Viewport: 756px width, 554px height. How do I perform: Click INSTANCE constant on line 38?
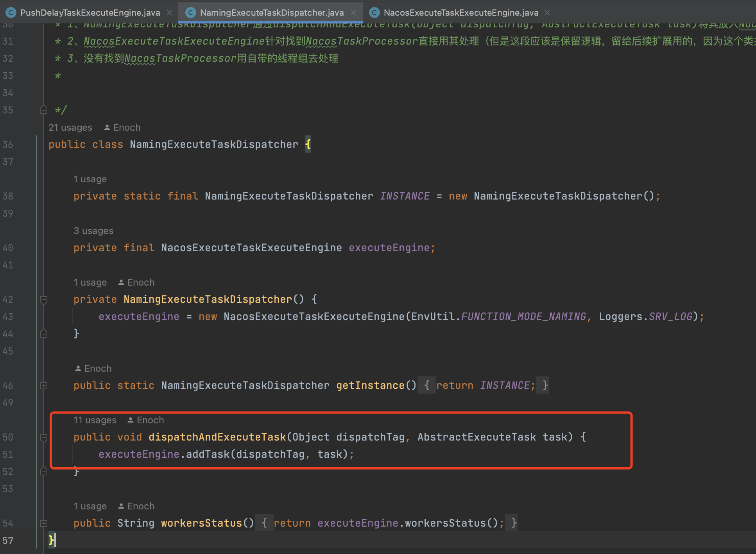coord(405,196)
